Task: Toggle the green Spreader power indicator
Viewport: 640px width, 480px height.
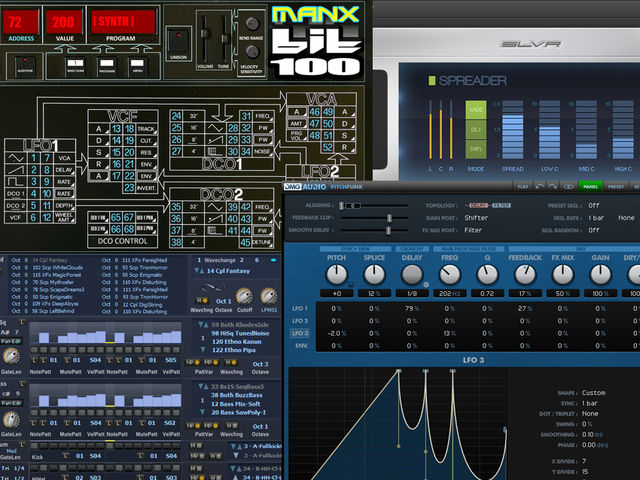Action: [x=432, y=80]
